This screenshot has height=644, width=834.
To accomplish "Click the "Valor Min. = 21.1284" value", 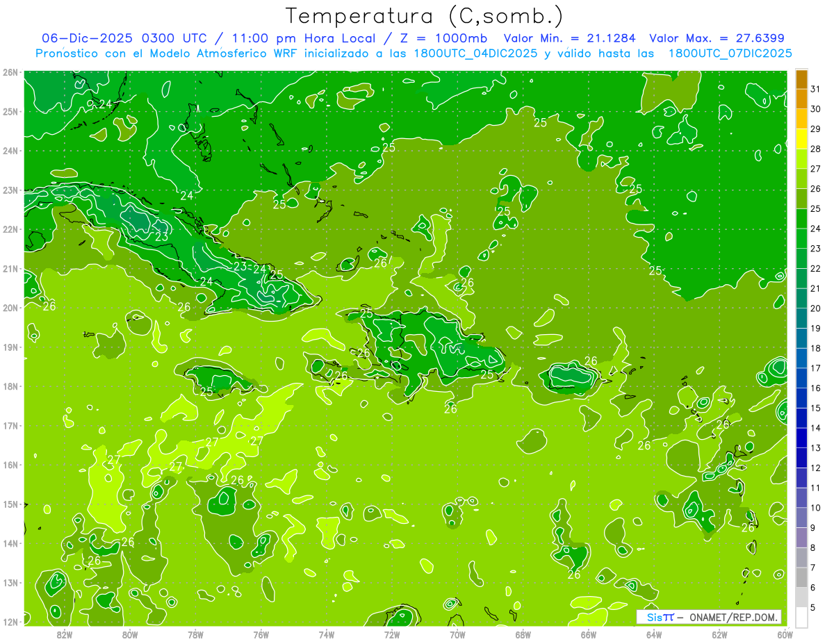I will click(570, 38).
